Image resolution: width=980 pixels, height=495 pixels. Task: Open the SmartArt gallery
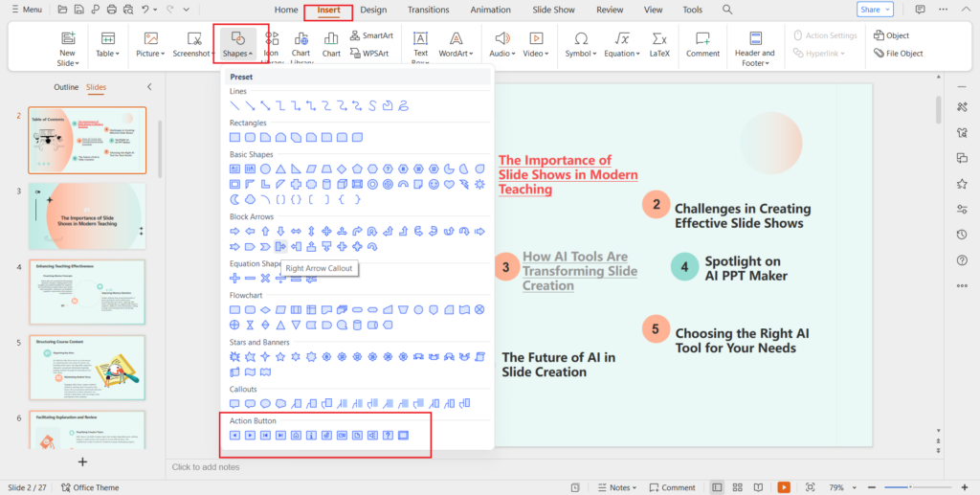[370, 35]
